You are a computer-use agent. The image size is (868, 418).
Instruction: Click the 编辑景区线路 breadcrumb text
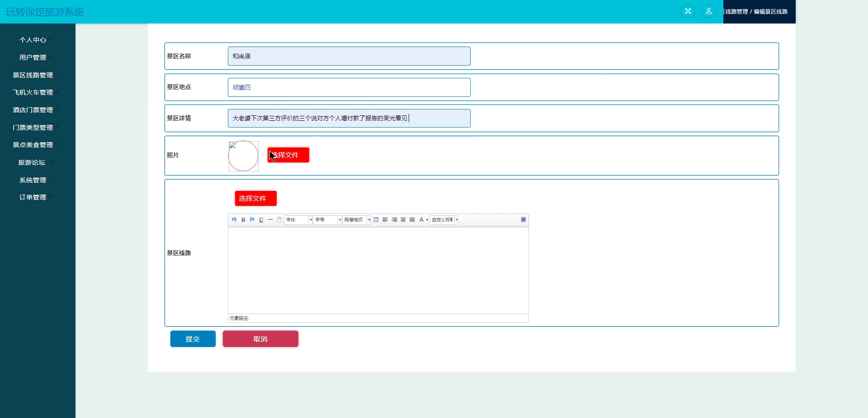click(770, 12)
